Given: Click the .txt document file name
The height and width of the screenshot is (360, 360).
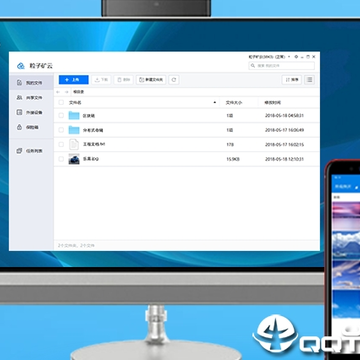Looking at the screenshot, I should pos(94,144).
